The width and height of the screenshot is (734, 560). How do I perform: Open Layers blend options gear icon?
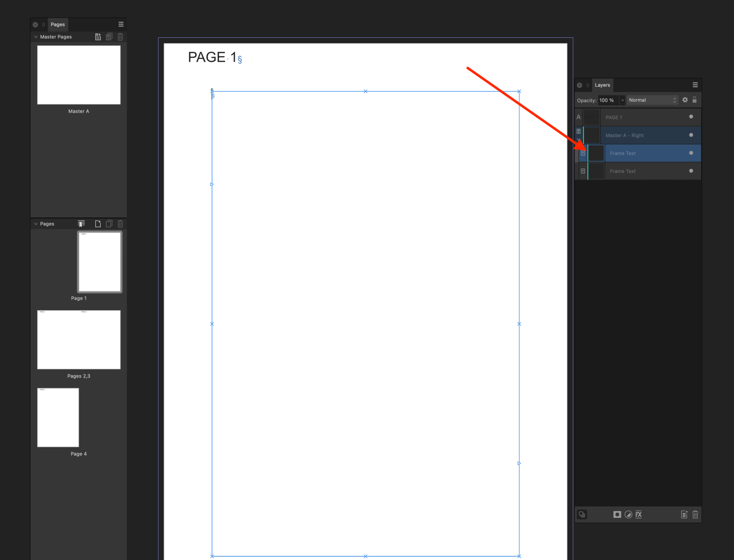pyautogui.click(x=685, y=100)
